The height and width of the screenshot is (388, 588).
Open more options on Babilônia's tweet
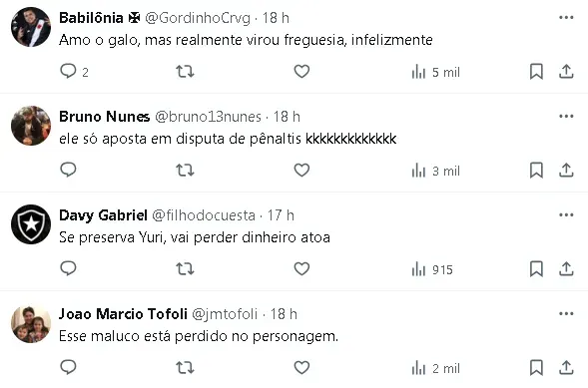pos(566,18)
